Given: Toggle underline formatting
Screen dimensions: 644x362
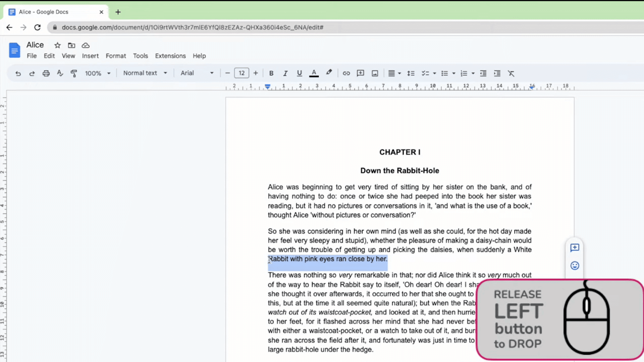Looking at the screenshot, I should click(299, 73).
